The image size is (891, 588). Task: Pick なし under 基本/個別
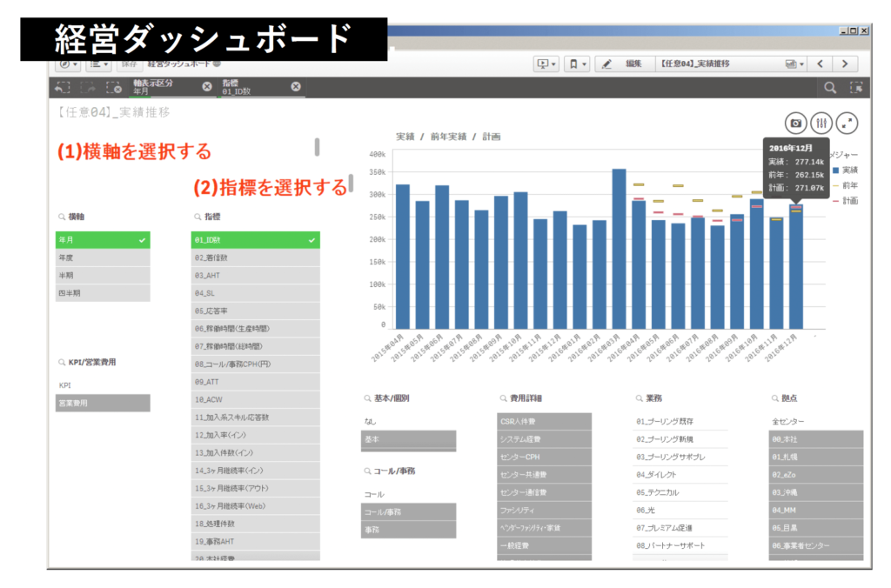(x=409, y=421)
